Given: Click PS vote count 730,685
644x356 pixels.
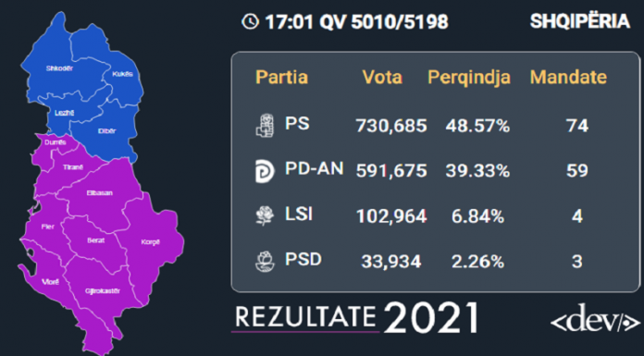Looking at the screenshot, I should 391,126.
